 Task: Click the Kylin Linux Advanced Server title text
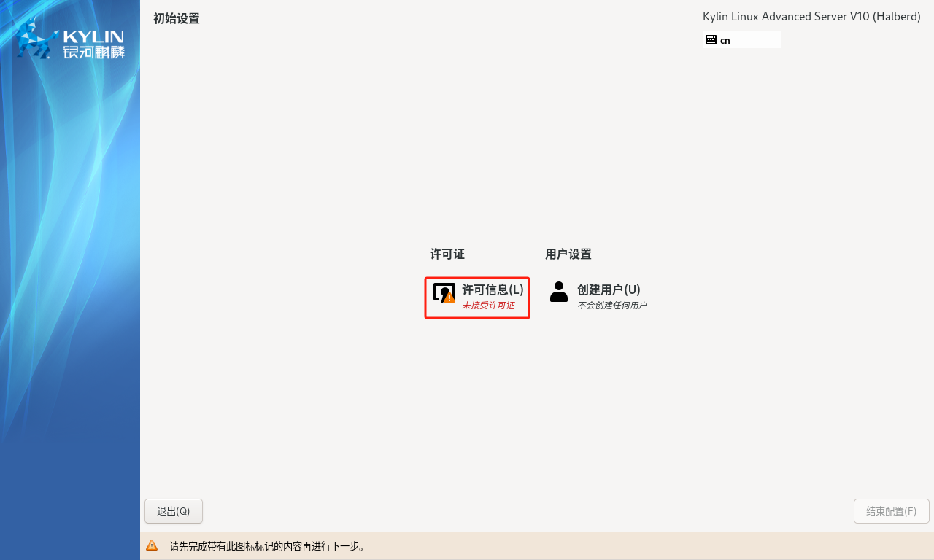(x=811, y=15)
